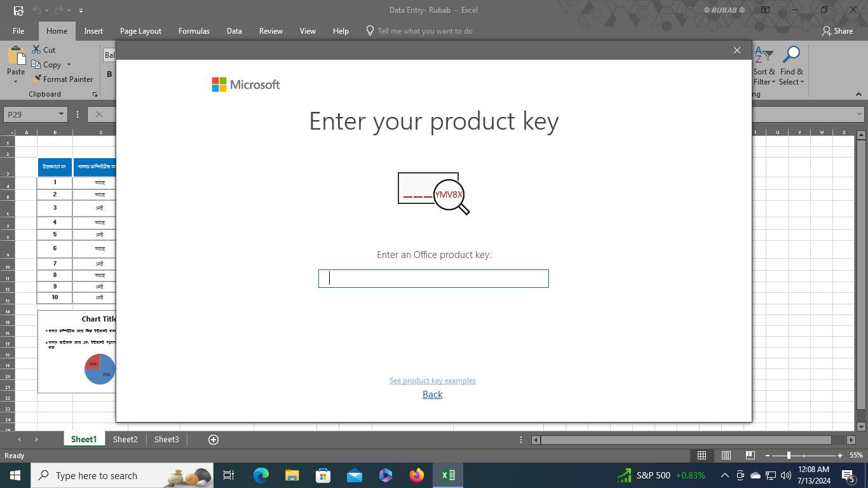
Task: Add a new sheet with plus icon
Action: 214,440
